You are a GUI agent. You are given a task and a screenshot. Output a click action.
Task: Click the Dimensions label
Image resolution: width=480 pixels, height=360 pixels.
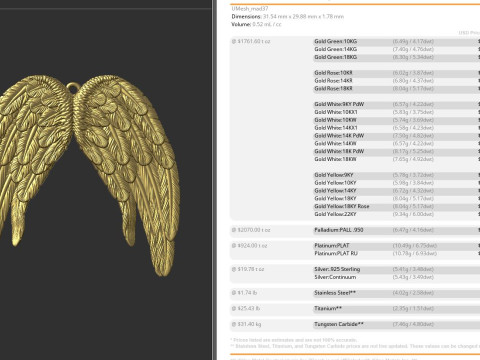tap(246, 16)
